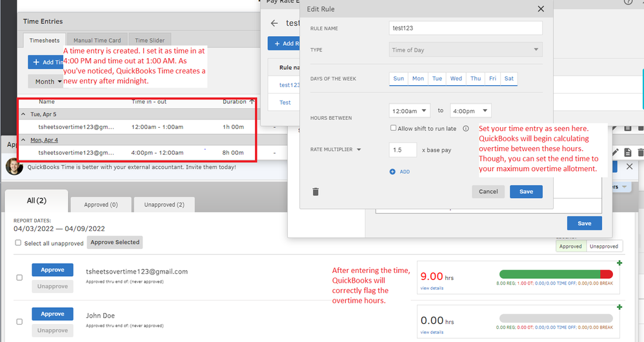Viewport: 644px width, 342px height.
Task: Open the Allow shift to run late info icon
Action: tap(466, 128)
